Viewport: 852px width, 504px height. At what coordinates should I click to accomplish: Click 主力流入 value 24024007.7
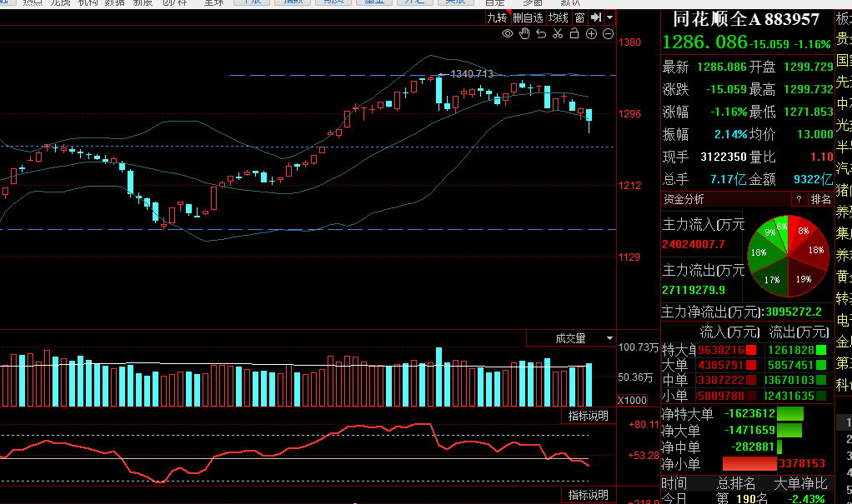point(694,244)
